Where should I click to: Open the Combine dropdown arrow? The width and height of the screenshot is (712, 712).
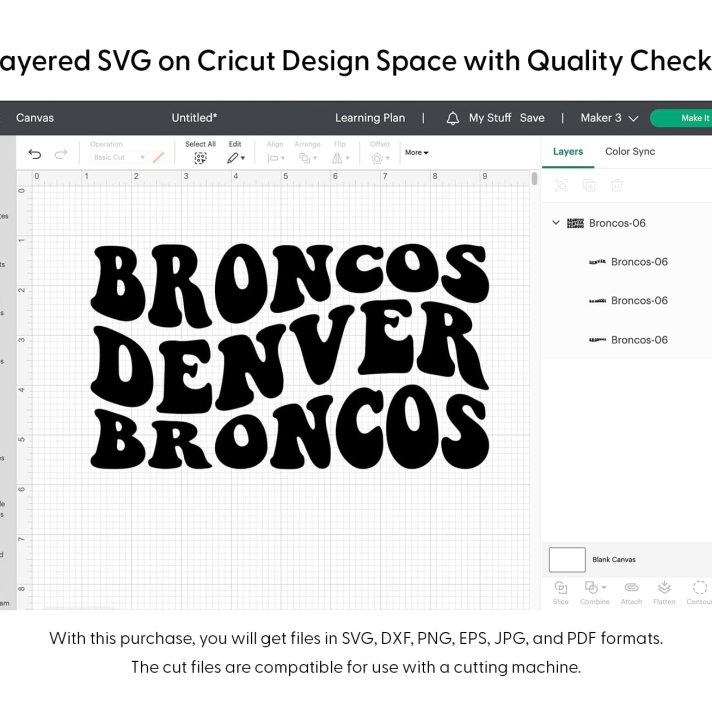click(x=604, y=587)
